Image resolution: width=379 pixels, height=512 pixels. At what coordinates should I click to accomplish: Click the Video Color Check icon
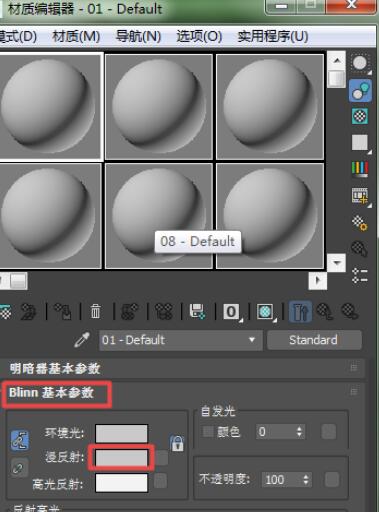tap(360, 169)
